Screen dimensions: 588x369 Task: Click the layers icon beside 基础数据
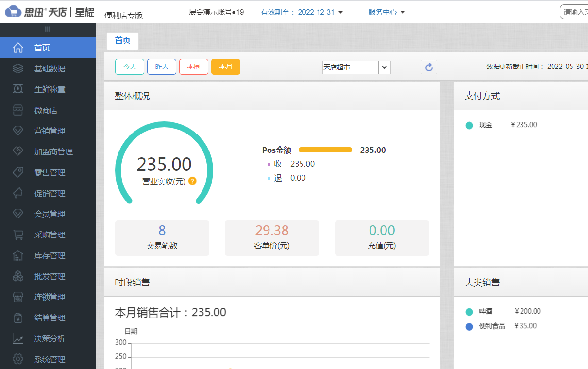[18, 68]
